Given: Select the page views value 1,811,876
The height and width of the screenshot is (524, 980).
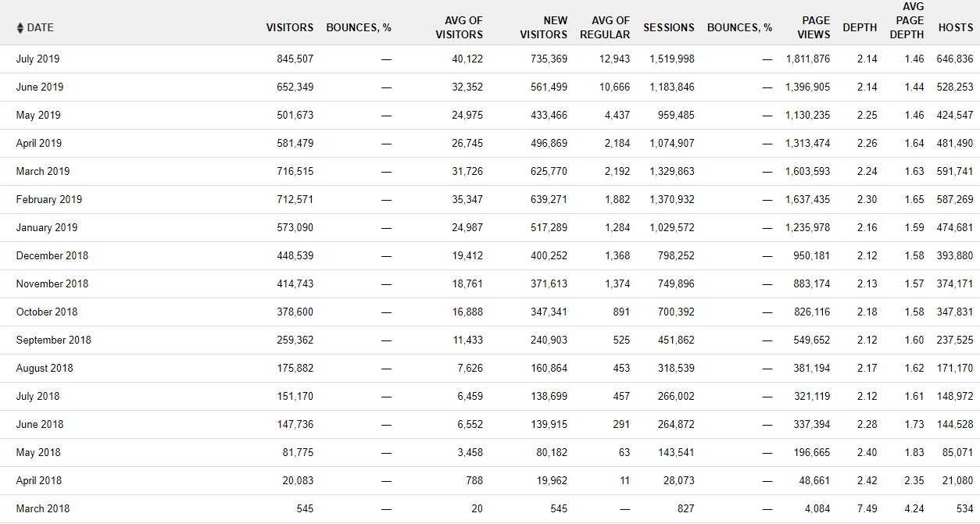Looking at the screenshot, I should click(807, 59).
